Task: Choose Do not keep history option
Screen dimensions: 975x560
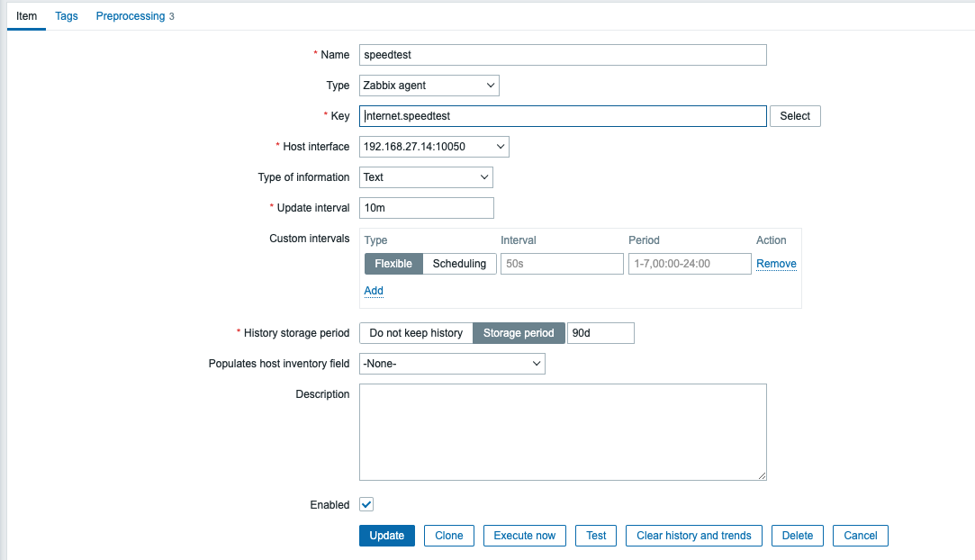Action: pos(416,333)
